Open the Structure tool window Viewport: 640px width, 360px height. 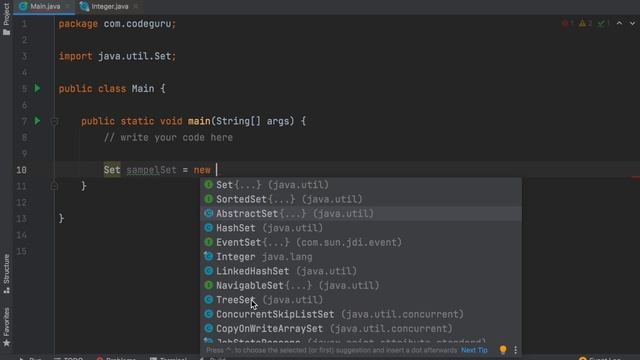pyautogui.click(x=6, y=273)
